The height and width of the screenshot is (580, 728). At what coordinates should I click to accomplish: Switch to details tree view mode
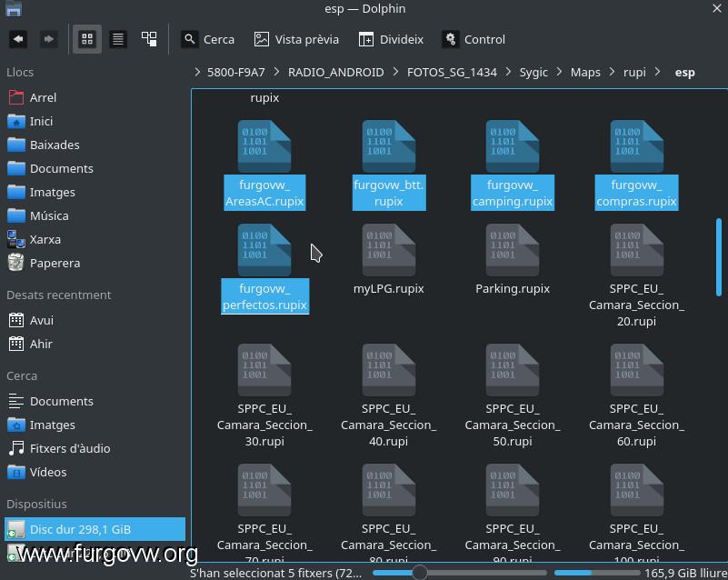pyautogui.click(x=149, y=39)
